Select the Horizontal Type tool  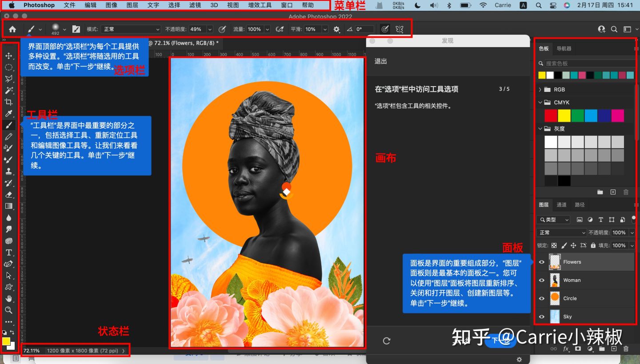click(x=9, y=252)
